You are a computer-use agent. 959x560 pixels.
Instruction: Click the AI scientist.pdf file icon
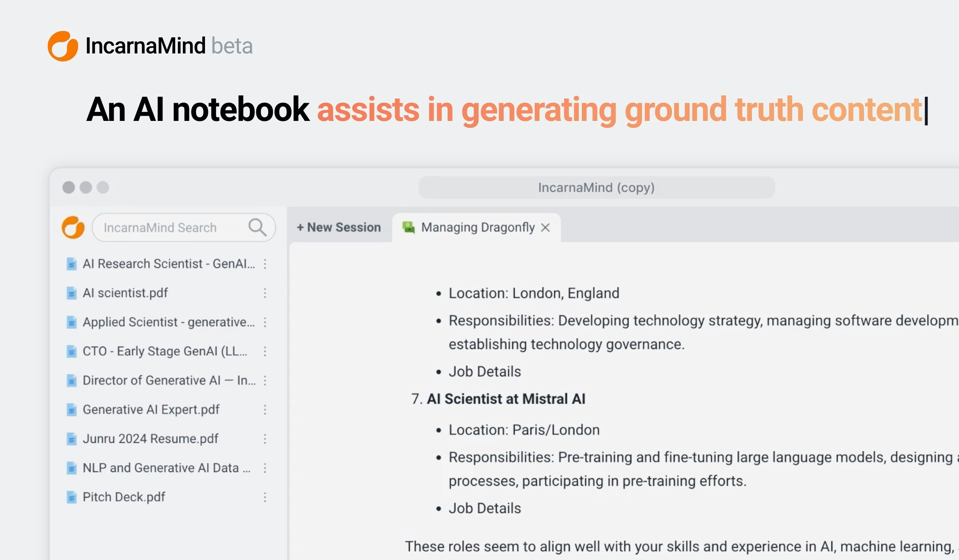coord(72,293)
